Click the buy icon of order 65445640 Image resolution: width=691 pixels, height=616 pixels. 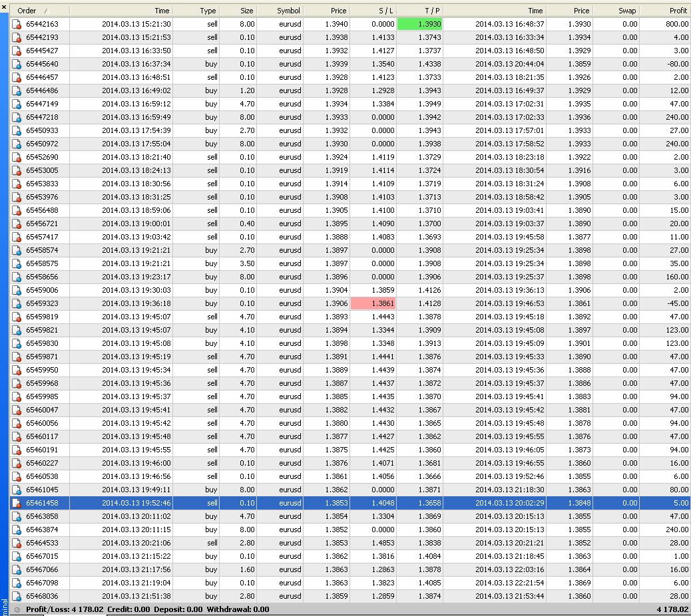point(16,65)
